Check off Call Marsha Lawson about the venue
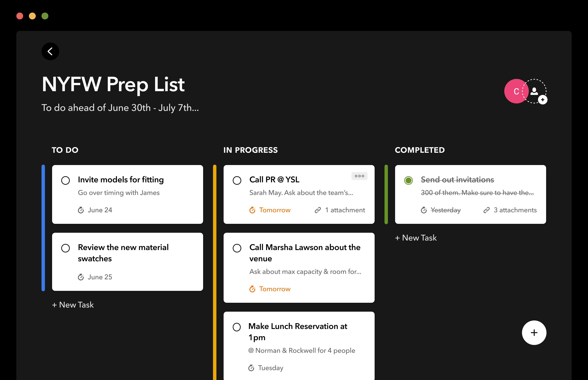The width and height of the screenshot is (588, 380). coord(237,248)
